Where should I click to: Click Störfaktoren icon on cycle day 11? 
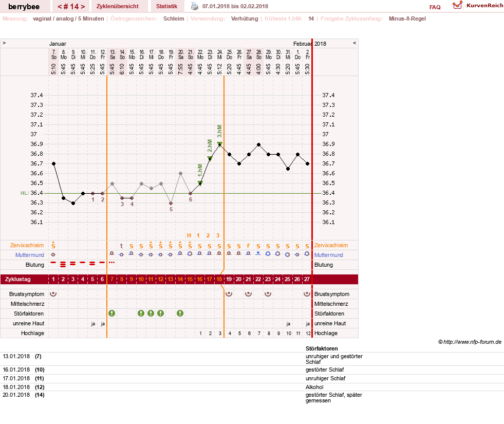point(151,313)
